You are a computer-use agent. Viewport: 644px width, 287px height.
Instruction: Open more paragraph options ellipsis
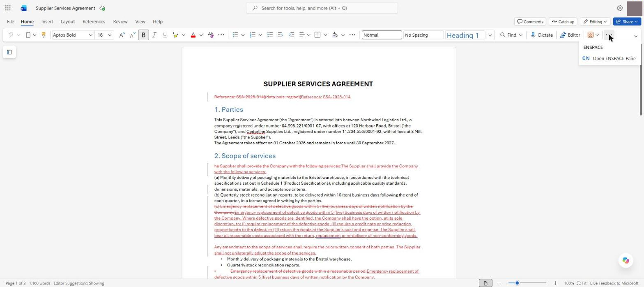(x=352, y=35)
